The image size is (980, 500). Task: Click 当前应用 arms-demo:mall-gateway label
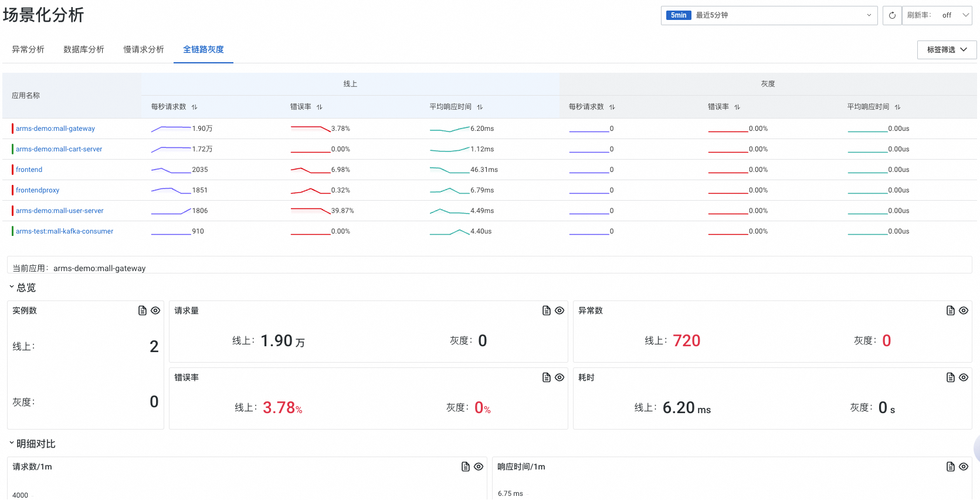tap(79, 268)
